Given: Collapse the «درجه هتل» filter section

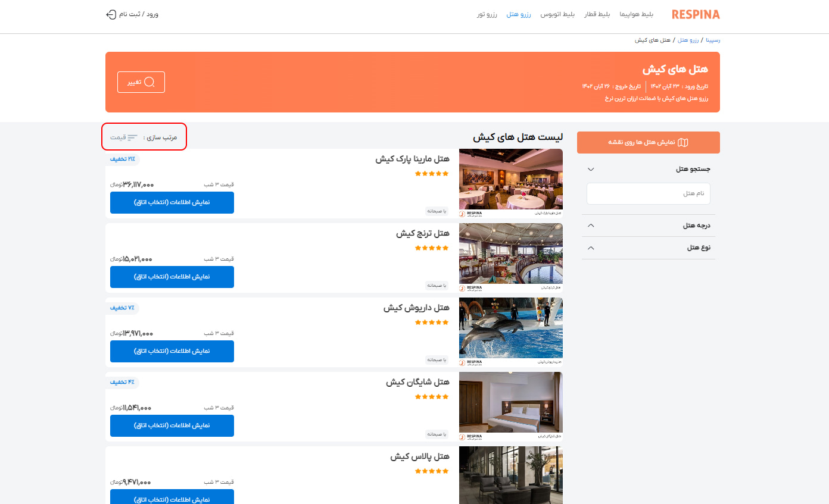Looking at the screenshot, I should (x=590, y=224).
